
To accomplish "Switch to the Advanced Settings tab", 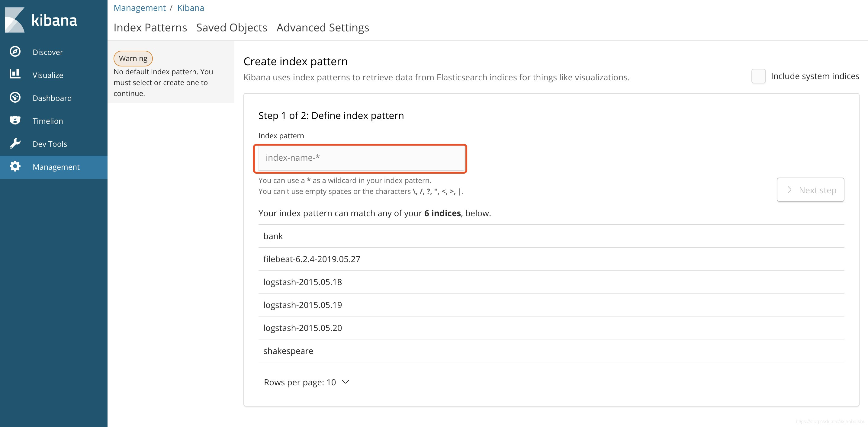I will click(323, 28).
